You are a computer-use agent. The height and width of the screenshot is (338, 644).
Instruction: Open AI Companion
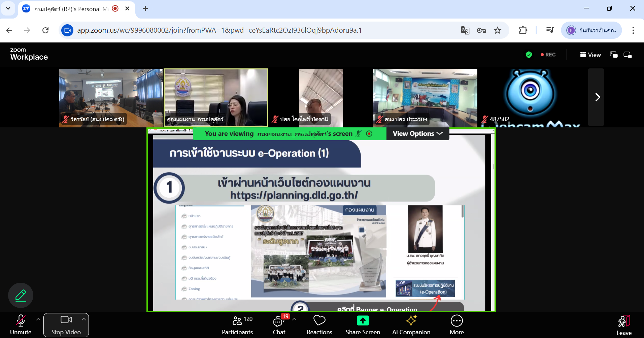(411, 325)
